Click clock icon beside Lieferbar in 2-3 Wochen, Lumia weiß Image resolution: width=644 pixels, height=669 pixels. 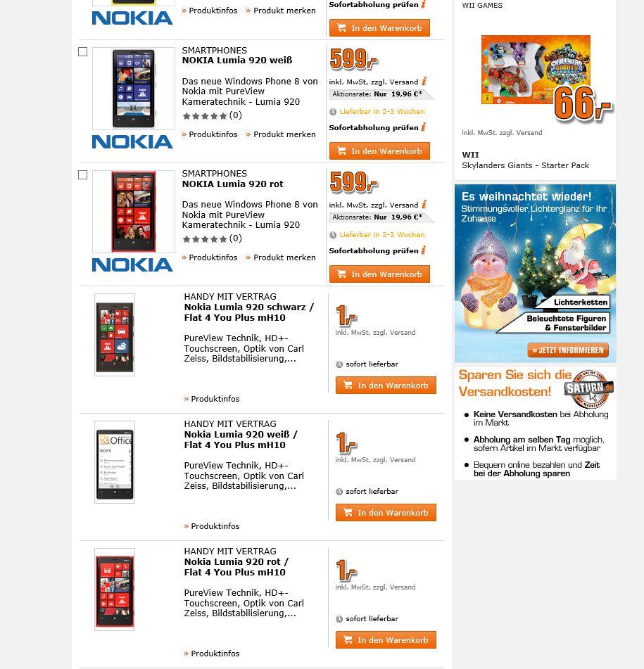coord(333,112)
